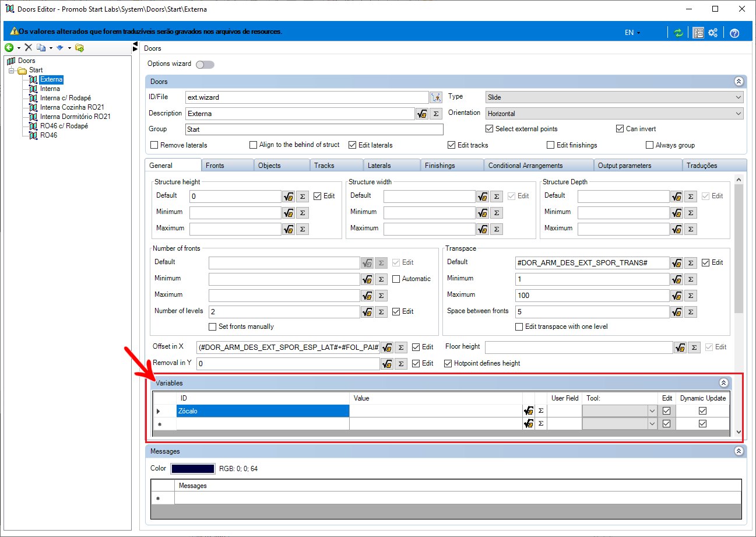The width and height of the screenshot is (756, 537).
Task: Click the green back arrow icon
Action: pos(9,48)
